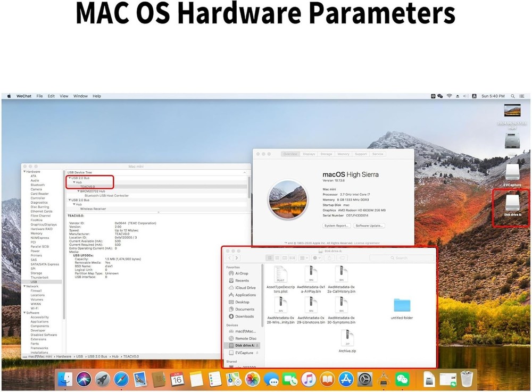Screen dimensions: 532x392
Task: Collapse the Hardware section in sidebar
Action: point(24,172)
